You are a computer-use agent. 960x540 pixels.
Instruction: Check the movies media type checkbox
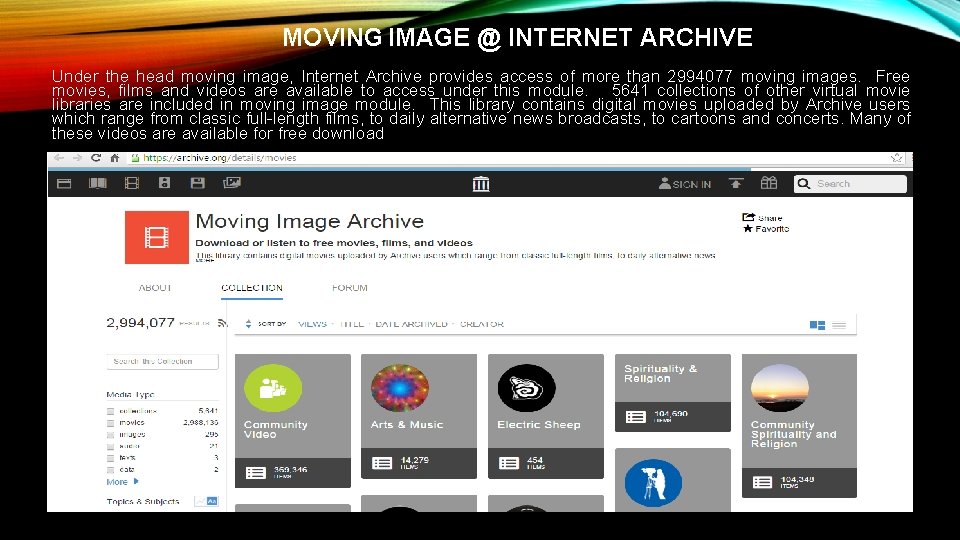pyautogui.click(x=110, y=423)
